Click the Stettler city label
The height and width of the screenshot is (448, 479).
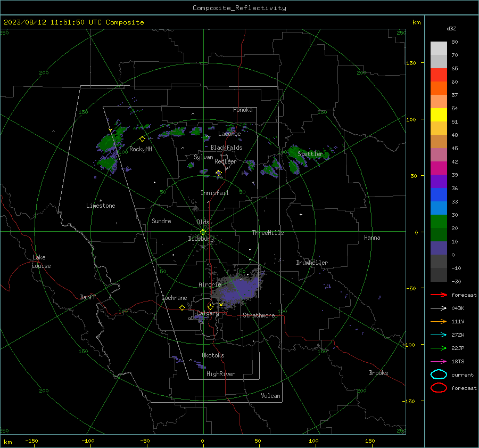[x=310, y=154]
